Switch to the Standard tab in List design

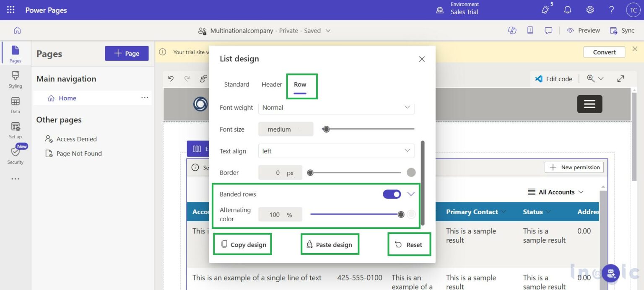point(236,84)
